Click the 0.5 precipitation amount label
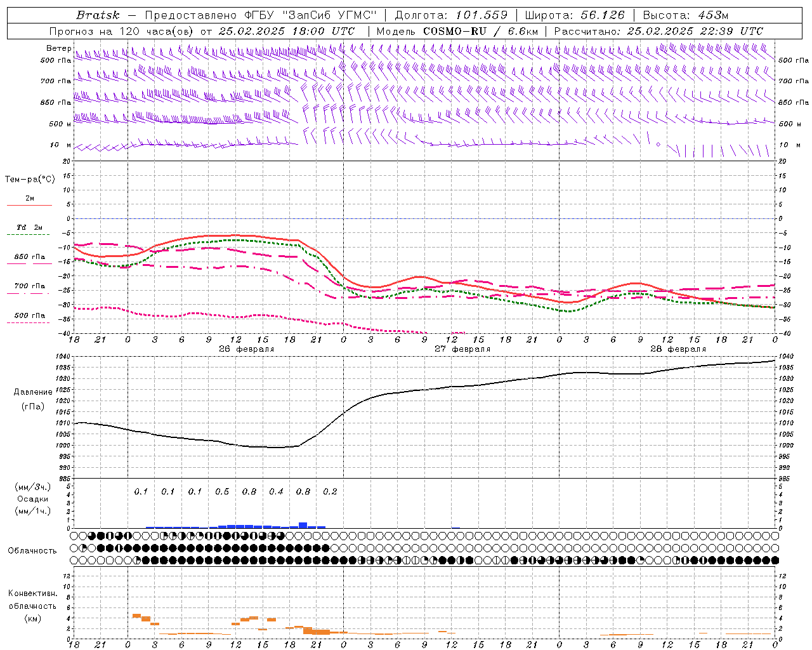This screenshot has width=812, height=650. [222, 491]
